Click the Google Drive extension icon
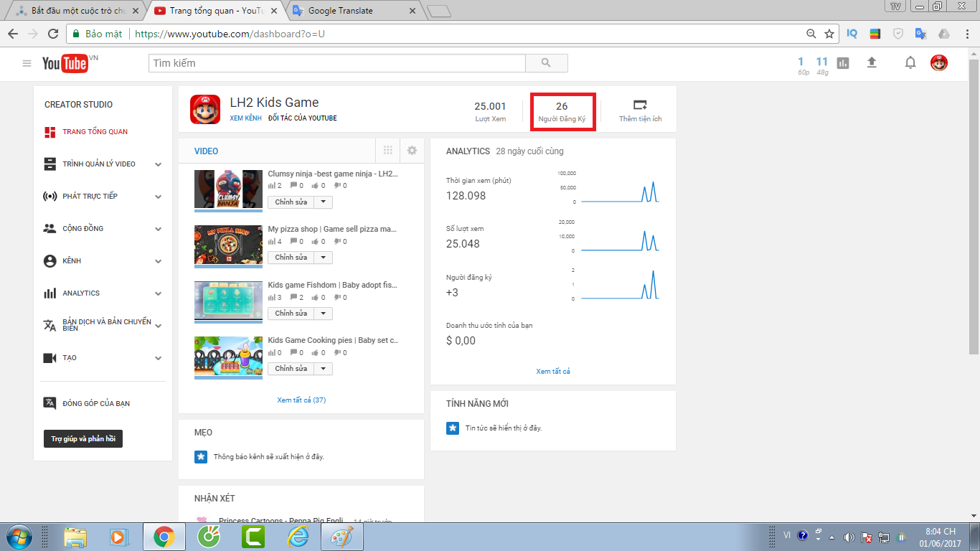 click(x=944, y=34)
